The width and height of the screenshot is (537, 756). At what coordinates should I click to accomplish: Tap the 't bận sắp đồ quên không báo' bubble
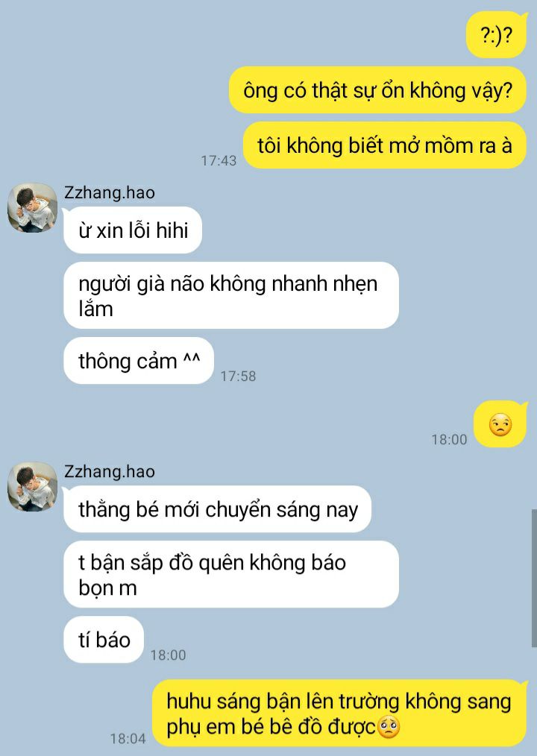(231, 575)
